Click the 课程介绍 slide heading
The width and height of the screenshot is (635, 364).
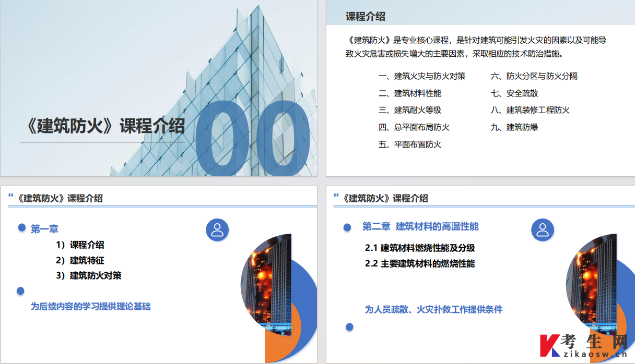point(366,16)
